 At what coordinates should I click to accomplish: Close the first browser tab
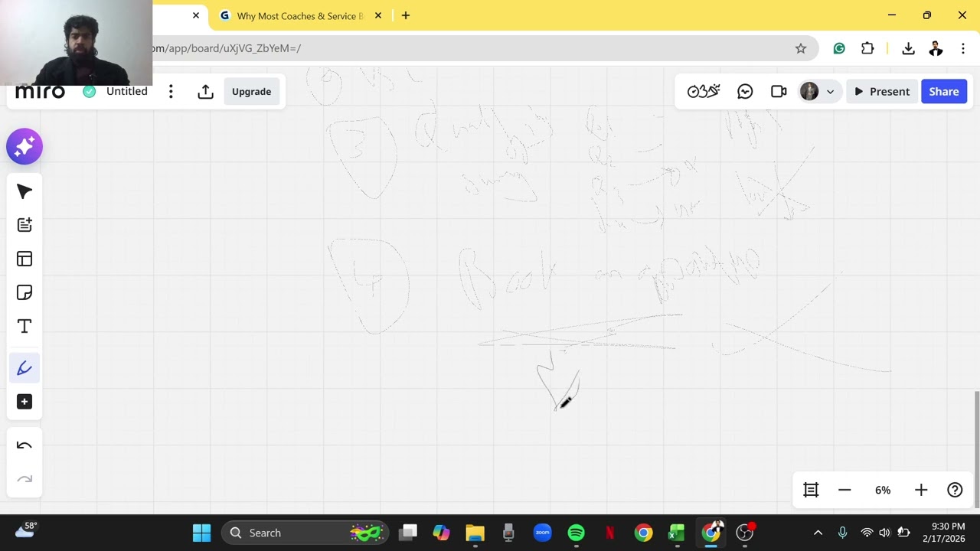(x=196, y=15)
